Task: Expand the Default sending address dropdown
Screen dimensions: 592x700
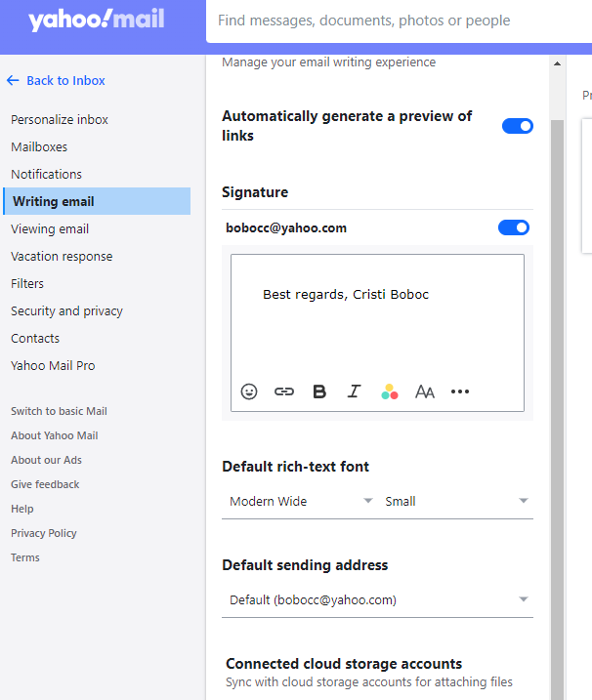Action: tap(377, 599)
